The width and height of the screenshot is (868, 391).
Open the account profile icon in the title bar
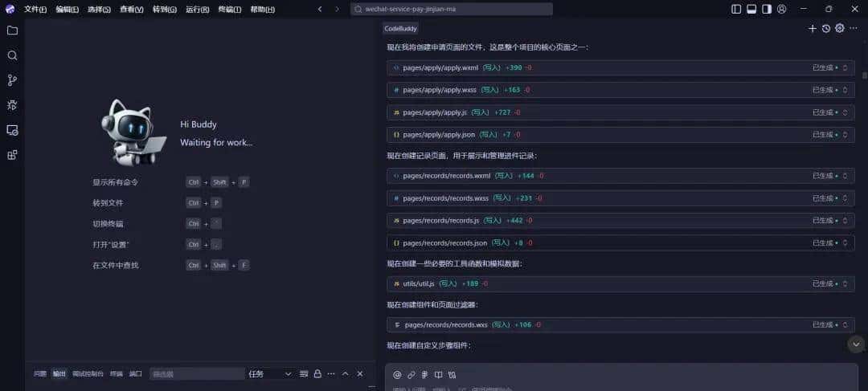782,9
